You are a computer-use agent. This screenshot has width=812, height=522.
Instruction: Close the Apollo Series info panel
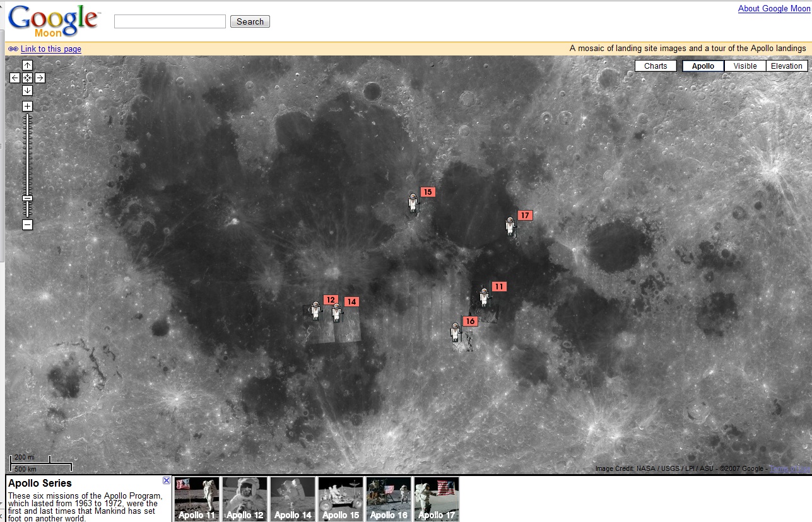pos(166,480)
